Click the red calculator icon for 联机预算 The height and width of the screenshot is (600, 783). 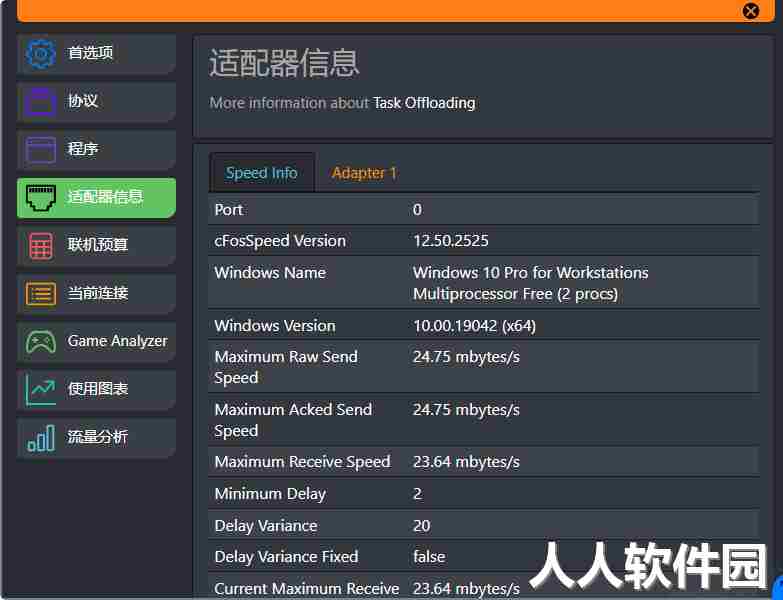tap(40, 245)
